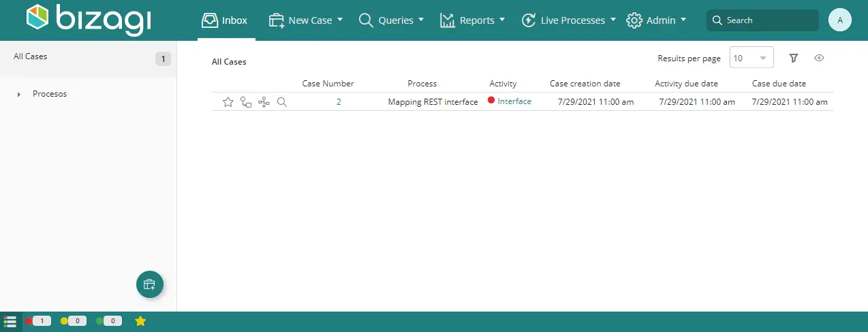Screen dimensions: 868x332
Task: Open the Live Processes menu
Action: tap(568, 20)
